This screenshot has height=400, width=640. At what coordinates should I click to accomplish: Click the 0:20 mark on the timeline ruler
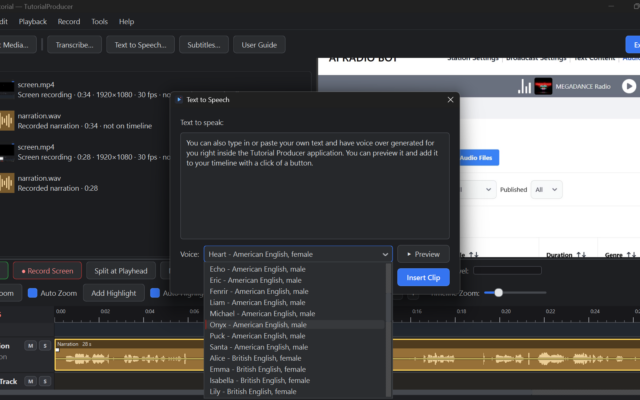click(506, 311)
